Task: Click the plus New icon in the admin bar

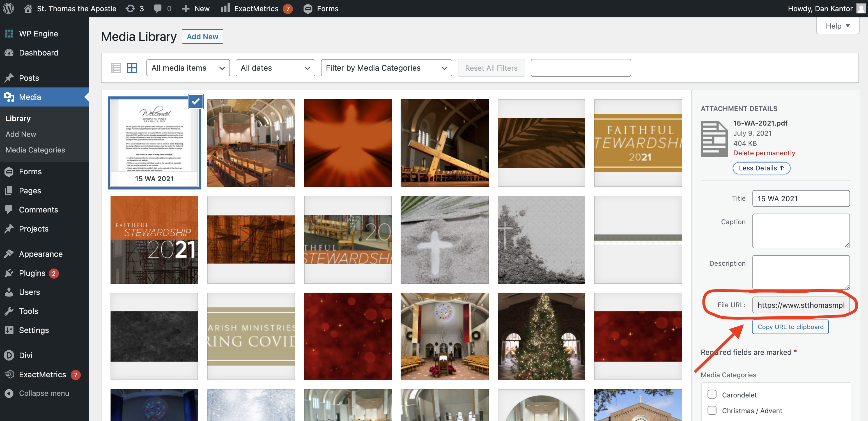Action: 186,9
